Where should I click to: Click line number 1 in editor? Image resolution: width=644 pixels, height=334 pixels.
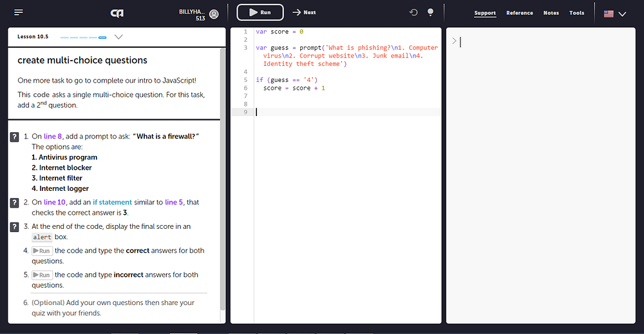coord(245,32)
